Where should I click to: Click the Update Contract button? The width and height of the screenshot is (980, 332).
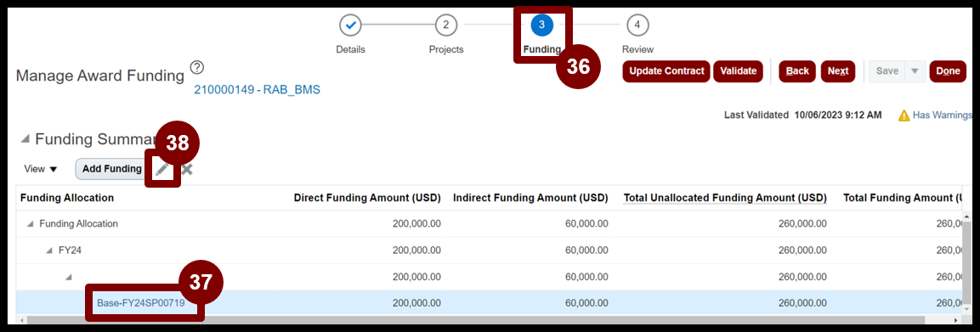tap(666, 71)
